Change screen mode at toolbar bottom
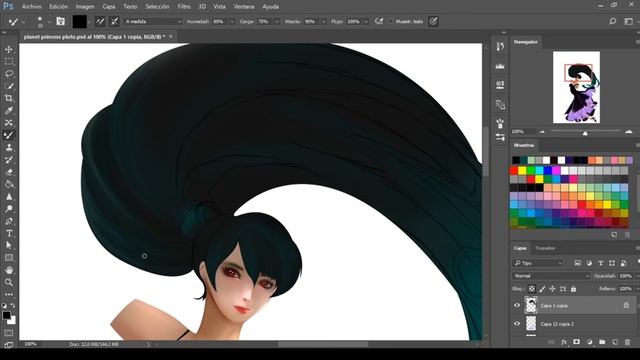 9,344
